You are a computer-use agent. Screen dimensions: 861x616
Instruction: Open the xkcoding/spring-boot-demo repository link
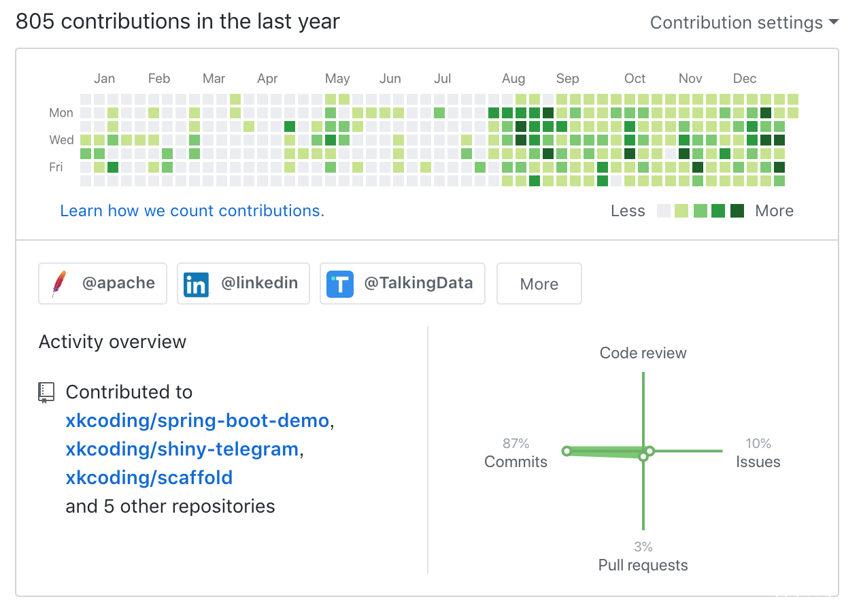[x=197, y=421]
